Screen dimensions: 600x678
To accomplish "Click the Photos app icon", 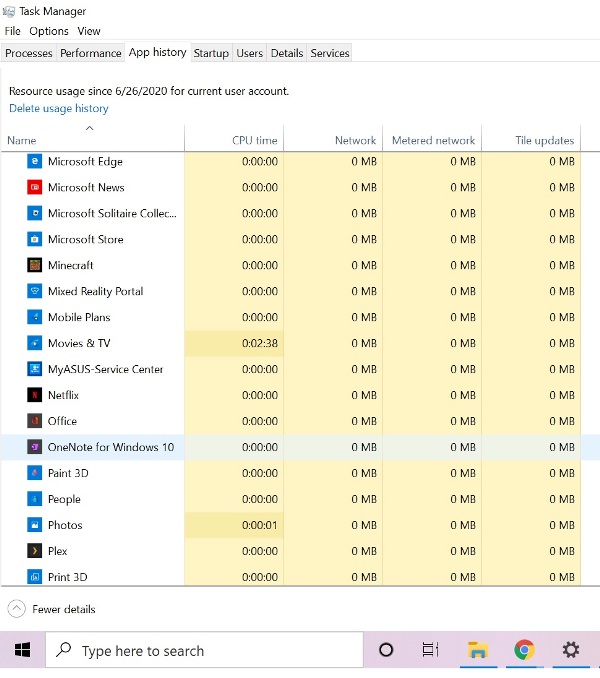I will [35, 524].
